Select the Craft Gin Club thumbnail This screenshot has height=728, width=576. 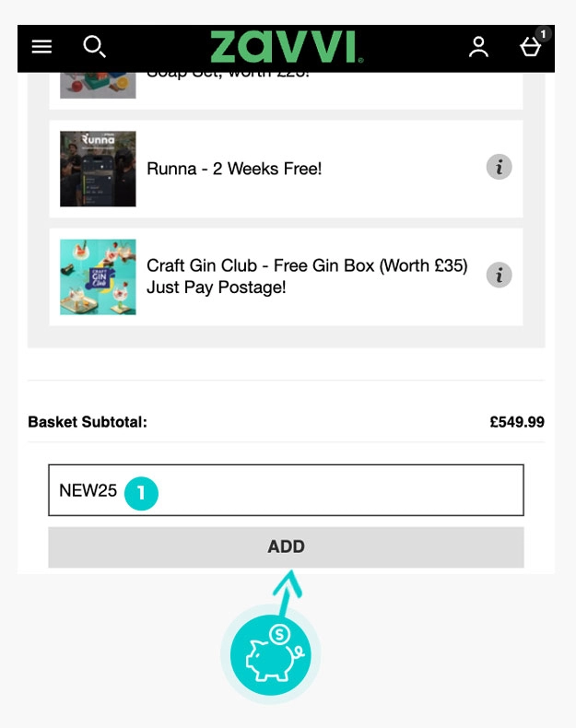[x=98, y=276]
